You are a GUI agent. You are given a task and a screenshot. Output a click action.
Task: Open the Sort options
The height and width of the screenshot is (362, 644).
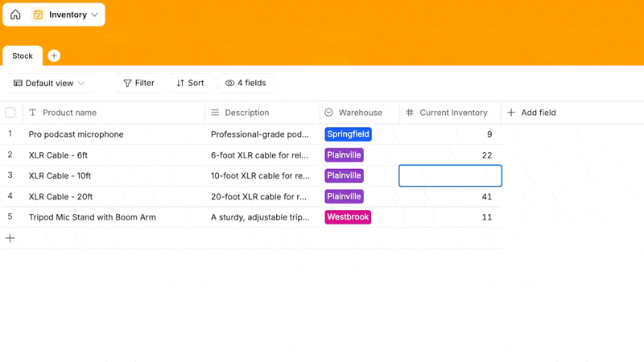click(190, 84)
